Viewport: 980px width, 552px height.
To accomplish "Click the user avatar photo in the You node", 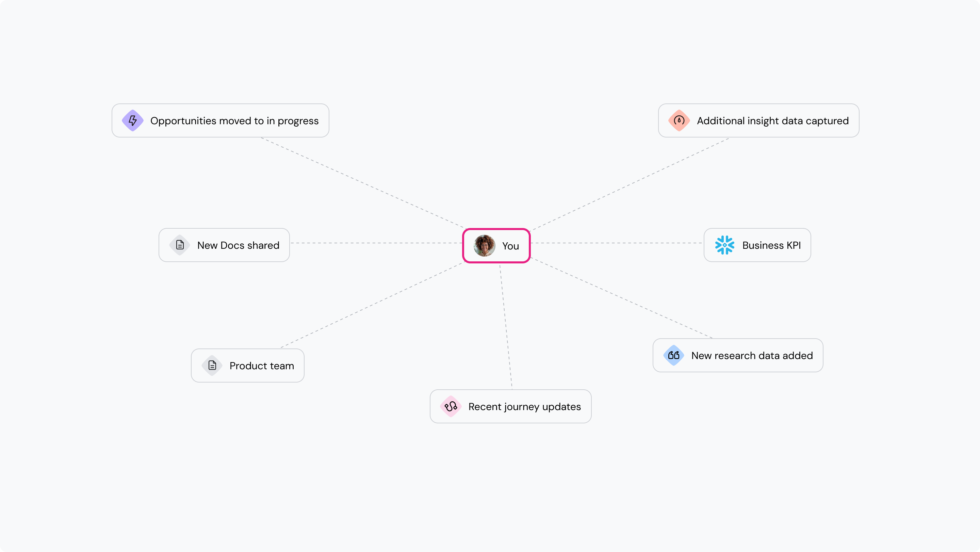I will coord(484,246).
